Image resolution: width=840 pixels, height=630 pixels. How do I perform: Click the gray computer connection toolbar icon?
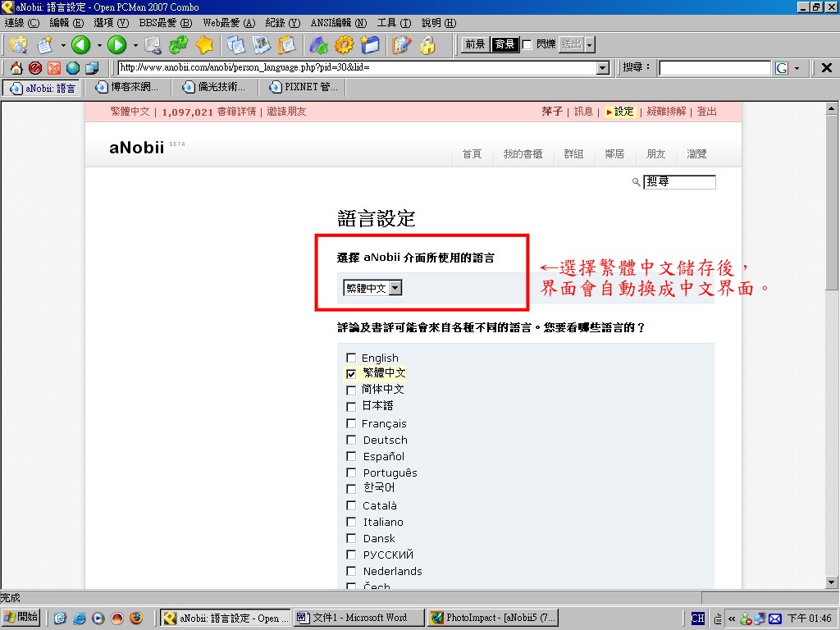153,45
